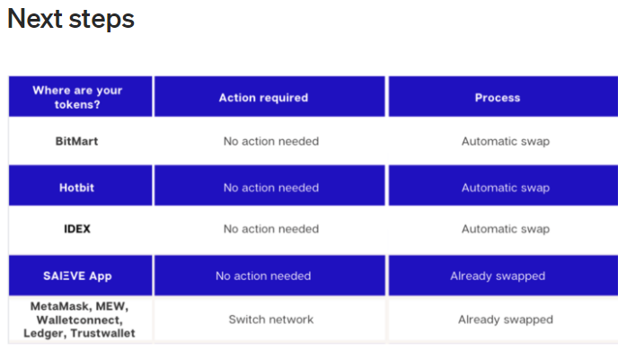Click 'No action needed' in IDEX row

(x=271, y=229)
